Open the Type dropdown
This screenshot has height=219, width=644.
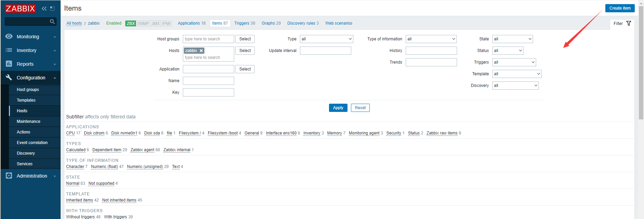point(326,39)
